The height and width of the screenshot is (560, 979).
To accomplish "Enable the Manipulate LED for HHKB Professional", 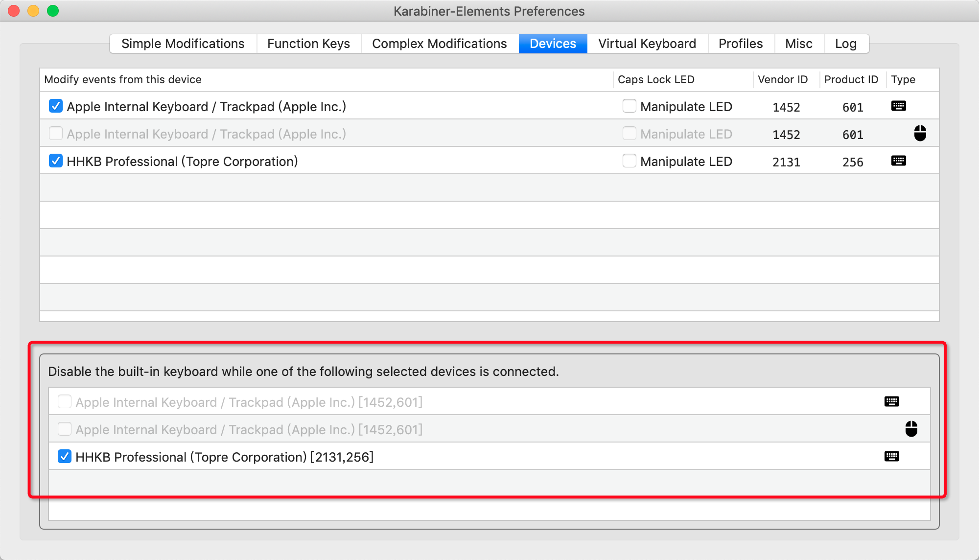I will (629, 162).
